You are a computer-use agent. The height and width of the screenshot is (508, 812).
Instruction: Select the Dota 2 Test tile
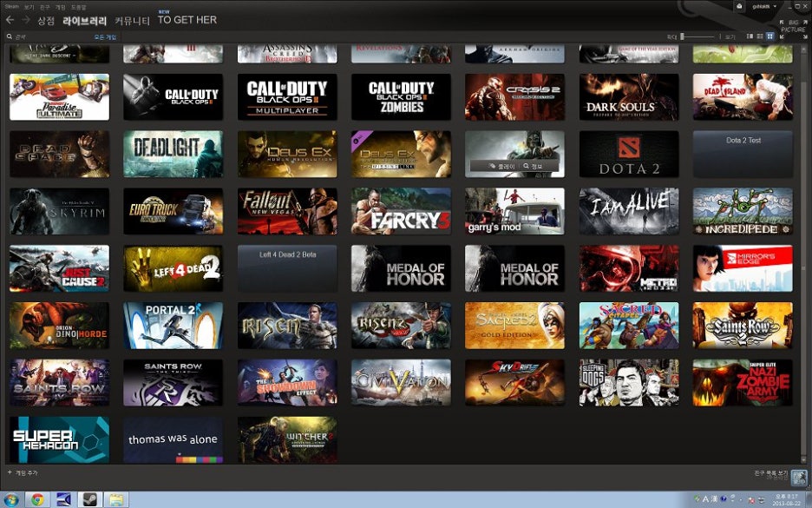[x=743, y=154]
